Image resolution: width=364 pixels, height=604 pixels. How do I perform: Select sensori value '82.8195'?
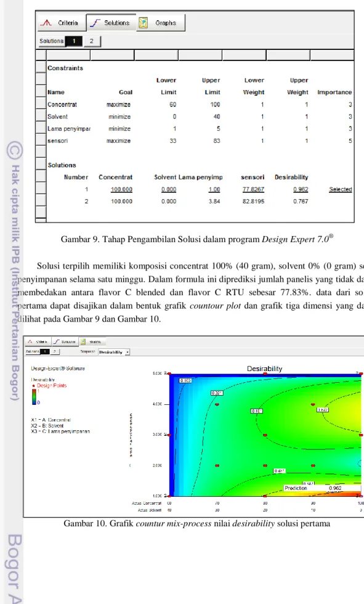pyautogui.click(x=253, y=202)
